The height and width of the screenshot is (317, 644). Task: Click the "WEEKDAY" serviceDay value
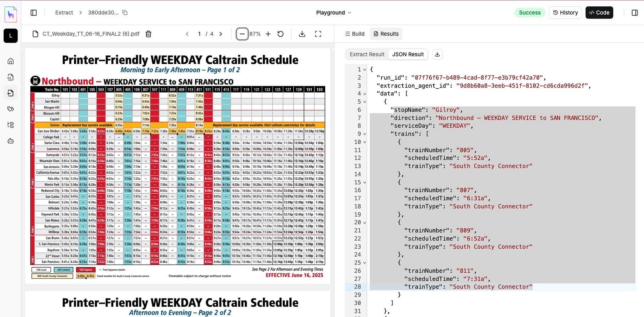click(x=454, y=126)
